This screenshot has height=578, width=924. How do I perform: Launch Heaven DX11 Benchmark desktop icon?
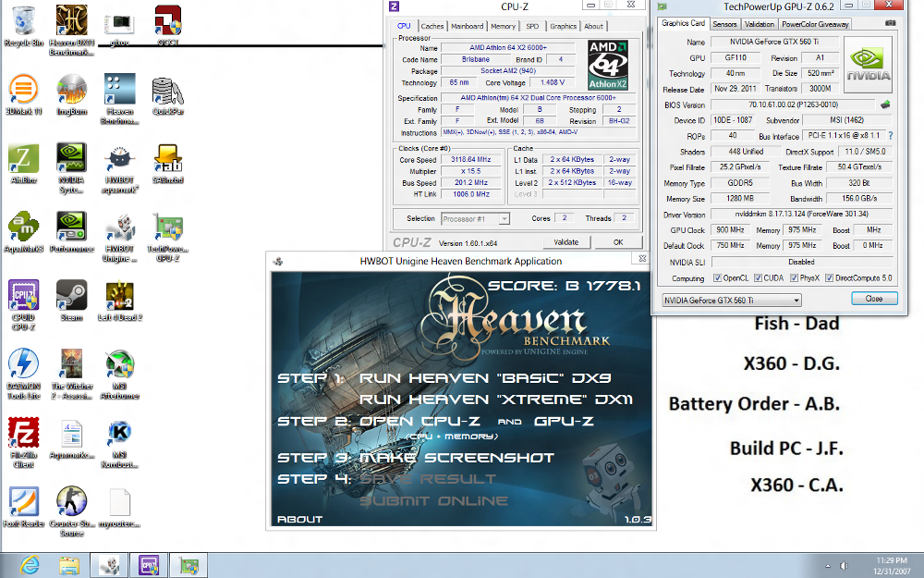tap(72, 30)
